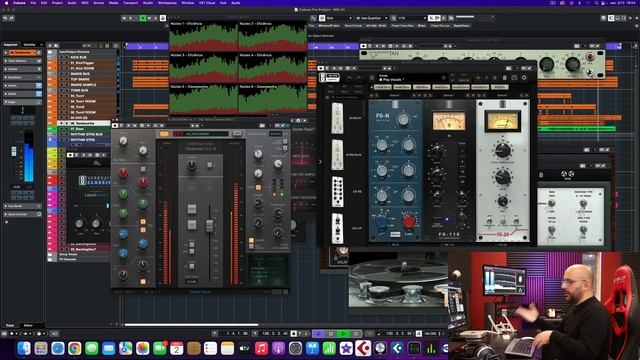Toggle the Snap icon in the toolbar
640x360 pixels.
[x=321, y=18]
